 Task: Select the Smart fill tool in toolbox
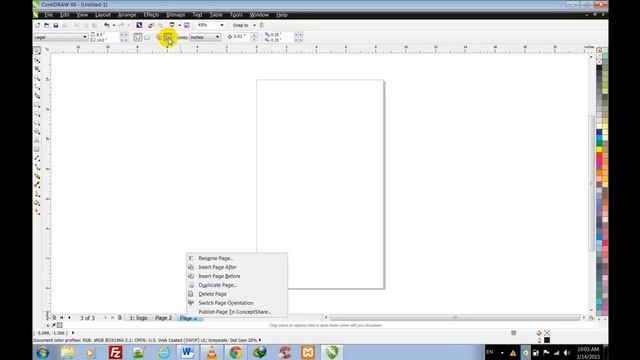click(x=37, y=96)
